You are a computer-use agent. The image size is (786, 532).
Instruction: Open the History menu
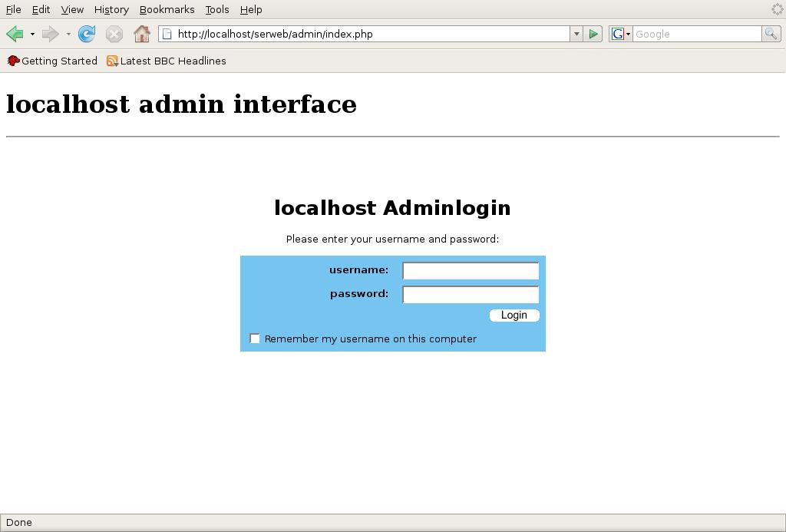(x=111, y=9)
